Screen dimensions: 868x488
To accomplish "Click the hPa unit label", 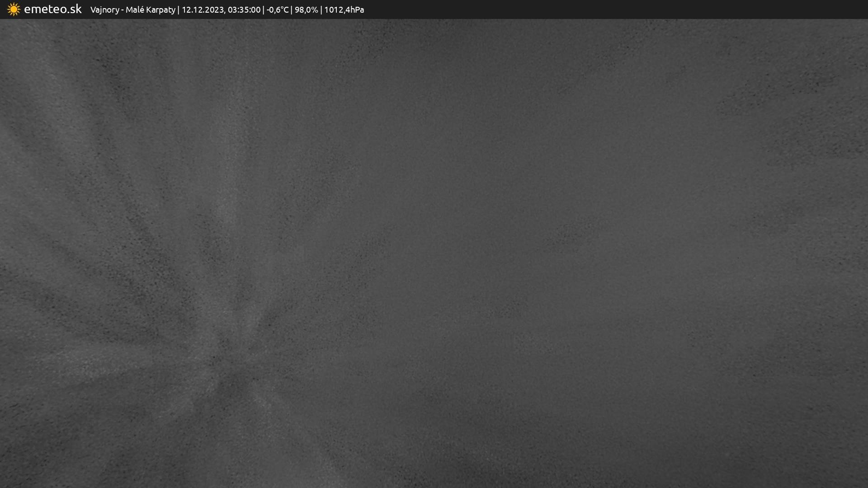I will click(357, 9).
